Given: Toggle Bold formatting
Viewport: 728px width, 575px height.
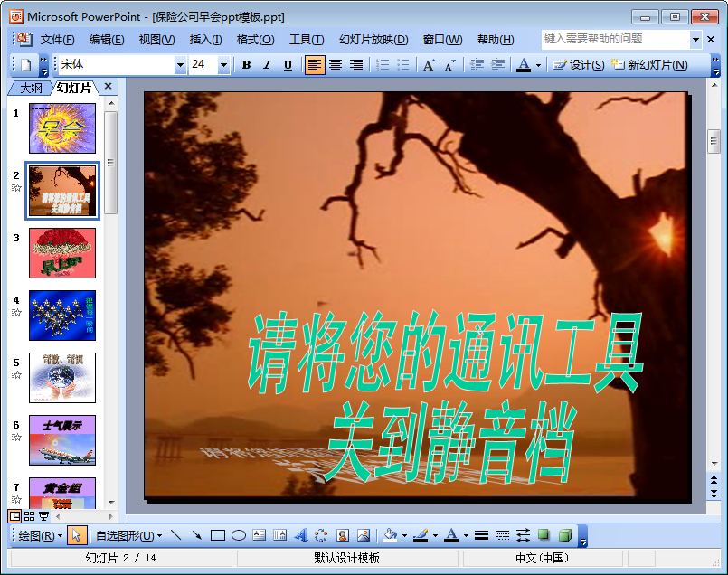Looking at the screenshot, I should (247, 65).
